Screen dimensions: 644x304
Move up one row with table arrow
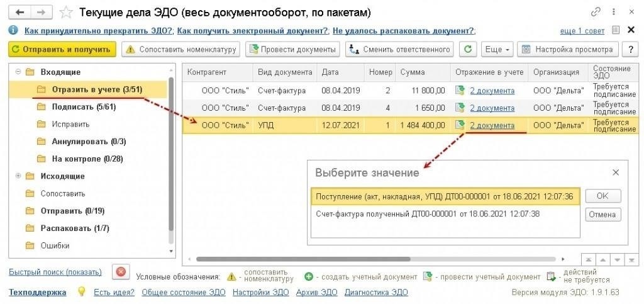(603, 260)
